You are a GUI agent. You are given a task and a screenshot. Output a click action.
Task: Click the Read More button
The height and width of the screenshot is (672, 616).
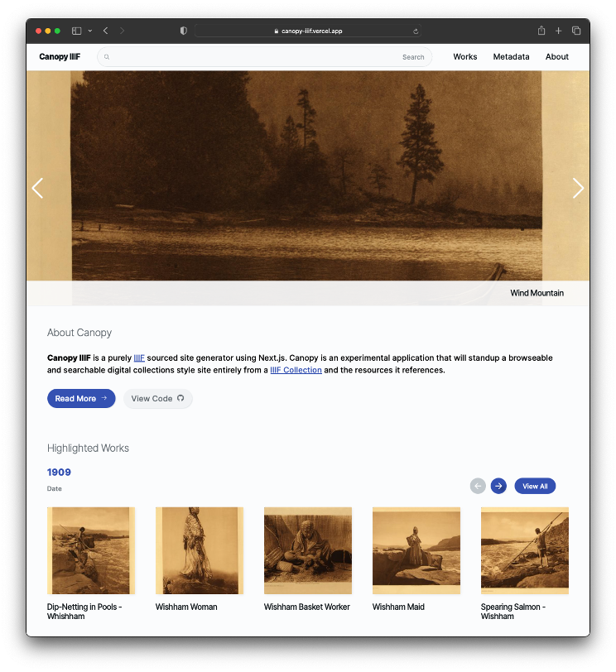tap(81, 399)
